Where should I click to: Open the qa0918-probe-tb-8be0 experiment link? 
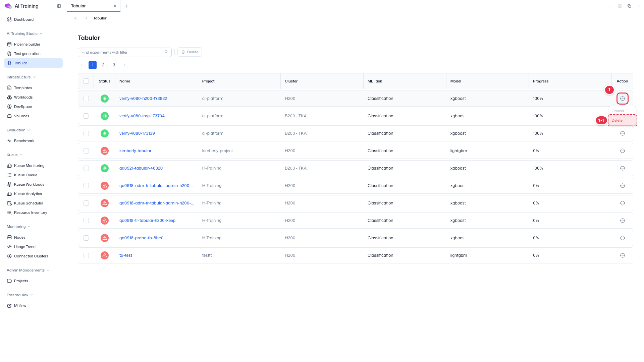tap(141, 238)
